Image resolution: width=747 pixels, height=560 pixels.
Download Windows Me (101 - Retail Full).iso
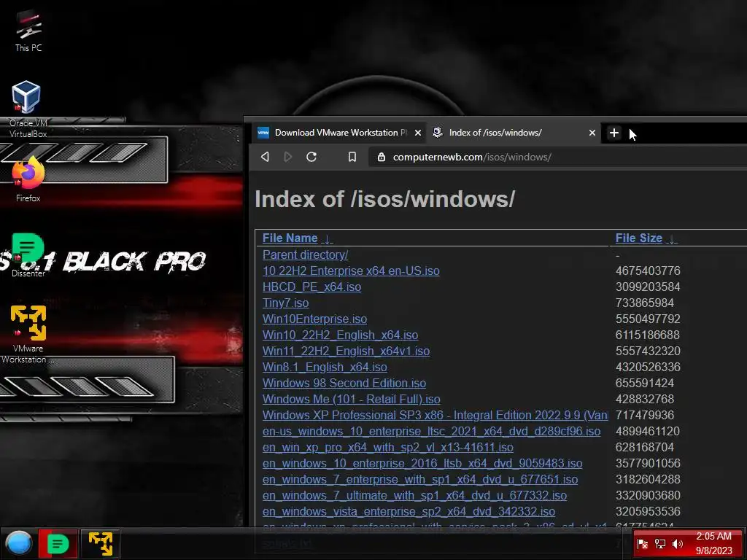tap(351, 399)
